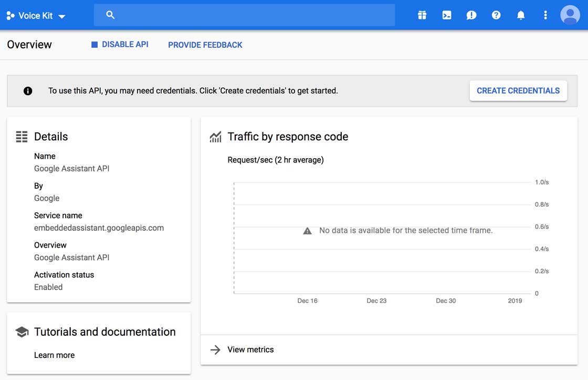Click the info icon in credentials banner
This screenshot has width=588, height=380.
tap(28, 91)
